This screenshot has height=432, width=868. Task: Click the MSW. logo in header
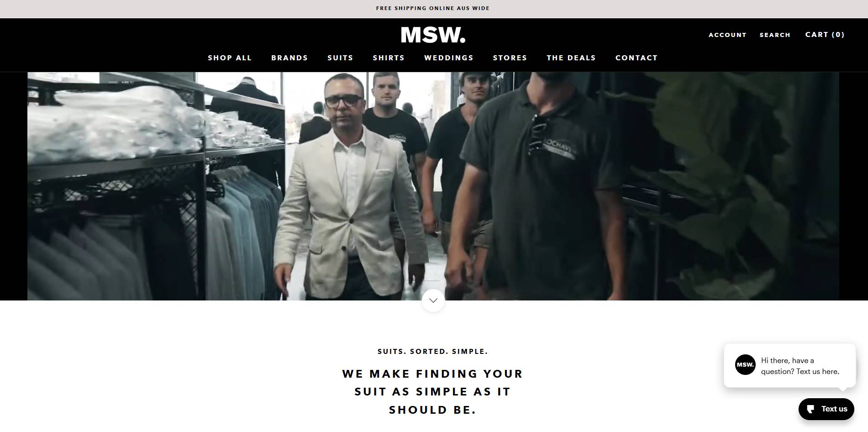pyautogui.click(x=433, y=35)
